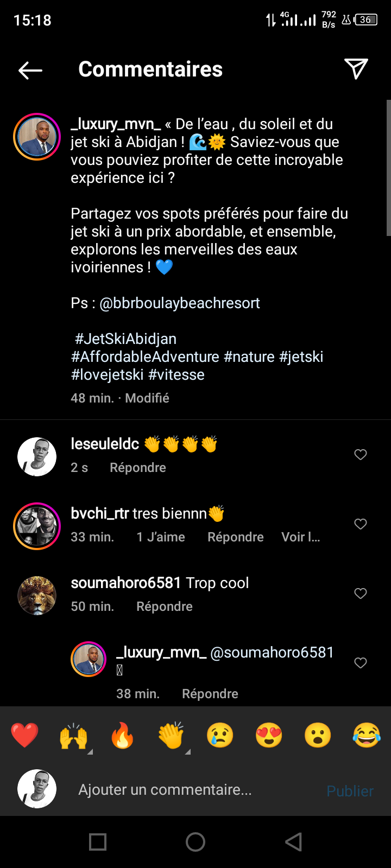Open the @bbrboulaybeachresort mention link
Image resolution: width=391 pixels, height=868 pixels.
pyautogui.click(x=180, y=303)
